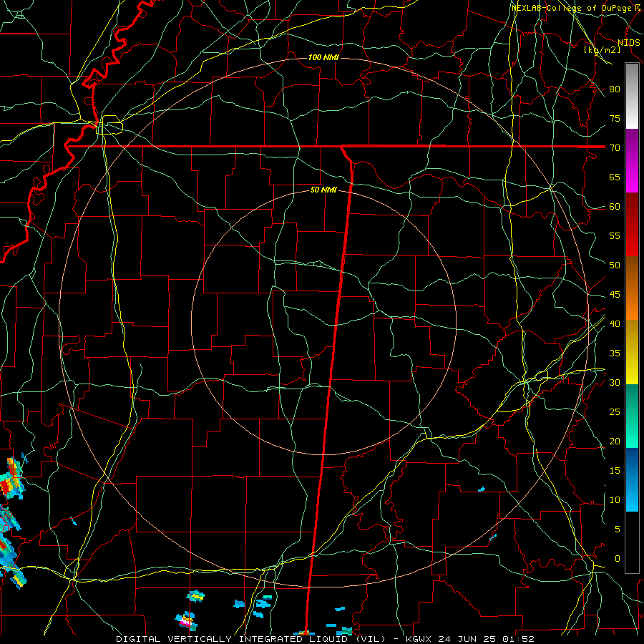
Task: Pick the purple-magenta segment of the color scale
Action: pos(632,160)
